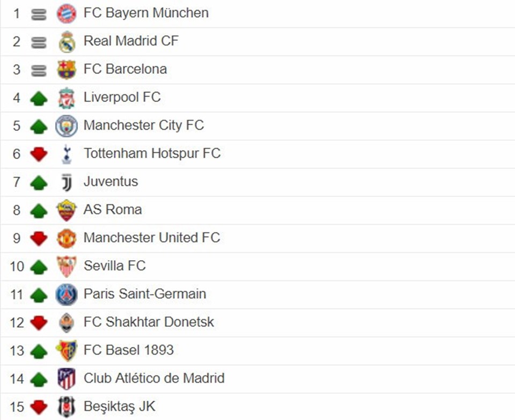Screen dimensions: 515x420
Task: Open the FC Basel 1893 link
Action: (x=129, y=350)
